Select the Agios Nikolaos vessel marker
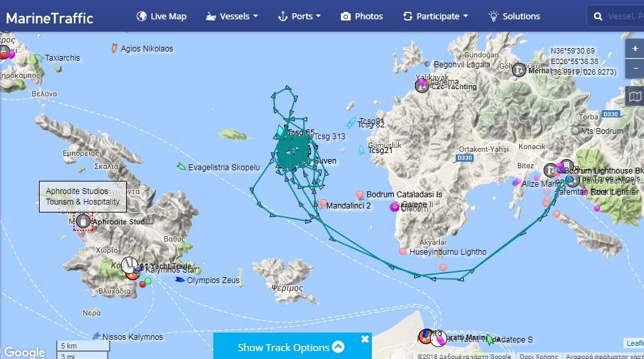 click(114, 48)
